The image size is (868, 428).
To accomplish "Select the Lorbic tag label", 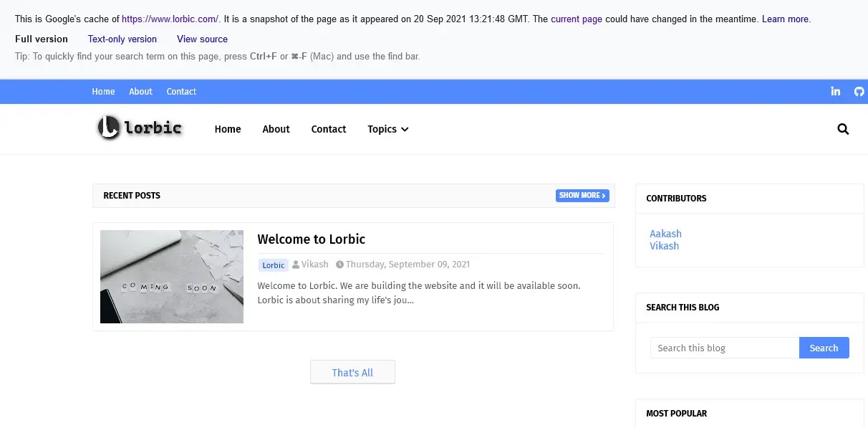I will click(274, 265).
